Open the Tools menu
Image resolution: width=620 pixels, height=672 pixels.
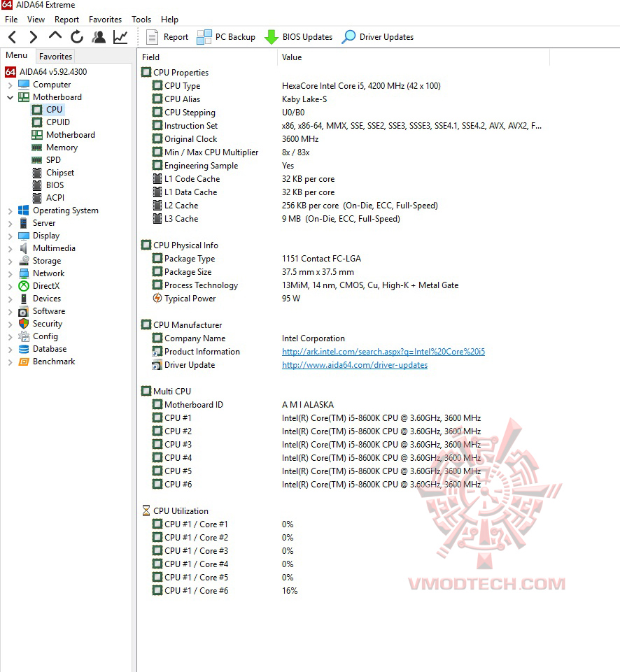141,20
